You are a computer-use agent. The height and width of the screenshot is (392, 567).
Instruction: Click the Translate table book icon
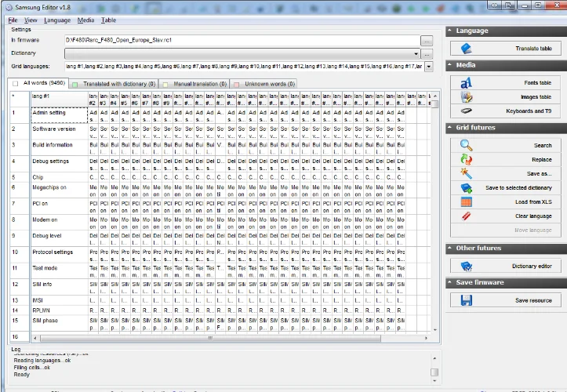pos(466,49)
